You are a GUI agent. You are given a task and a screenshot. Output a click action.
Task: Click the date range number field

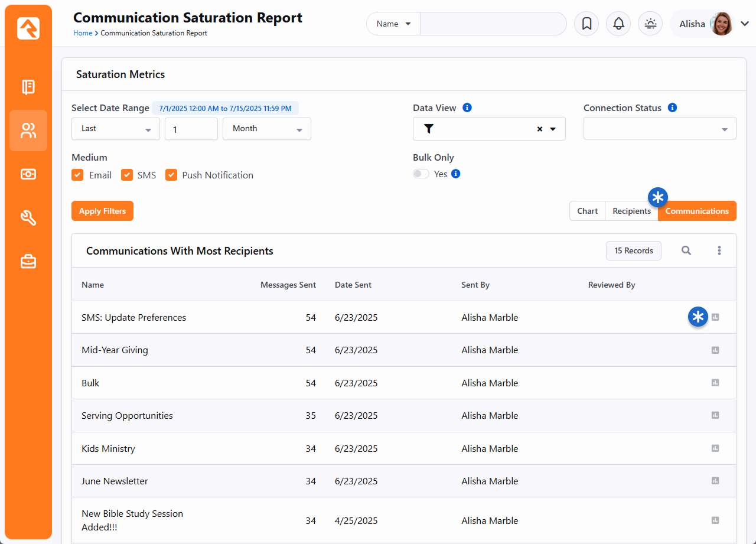pos(191,129)
